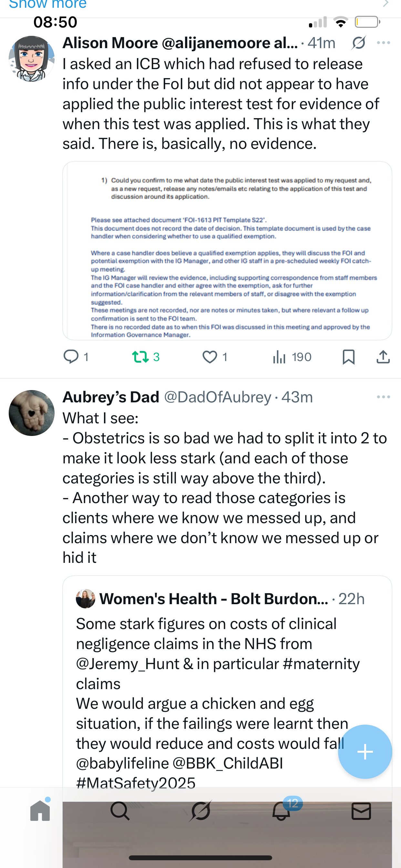Bookmark Alison Moore's post
This screenshot has height=868, width=401.
click(348, 357)
